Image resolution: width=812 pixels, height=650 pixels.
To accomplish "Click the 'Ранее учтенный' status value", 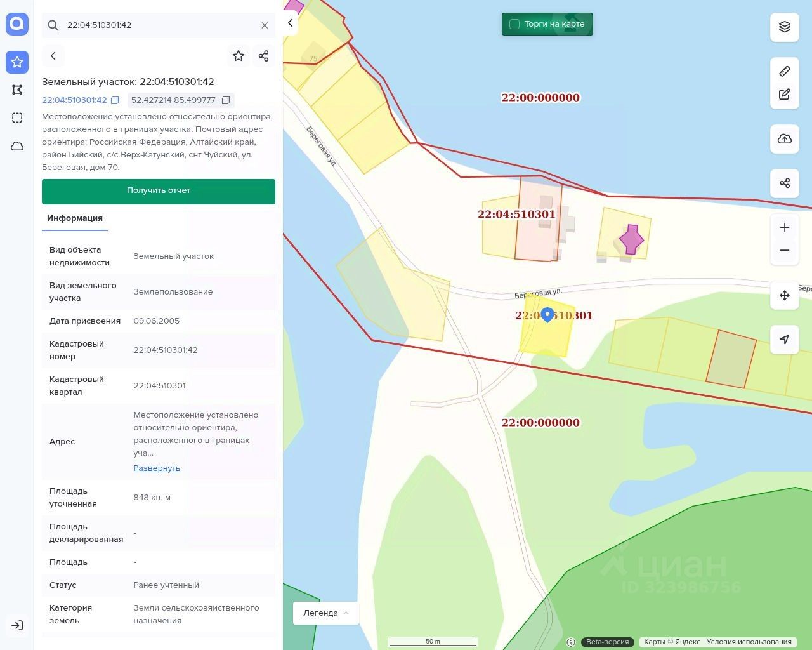I will 166,585.
